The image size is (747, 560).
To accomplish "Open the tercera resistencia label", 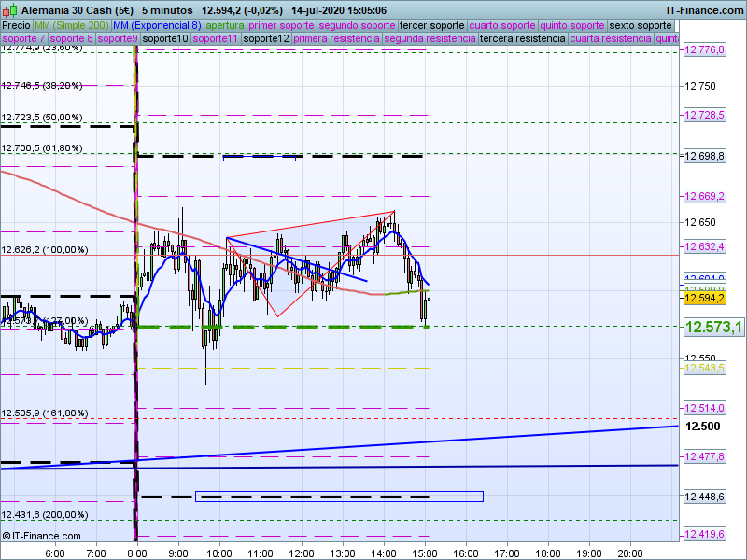I will [x=523, y=38].
